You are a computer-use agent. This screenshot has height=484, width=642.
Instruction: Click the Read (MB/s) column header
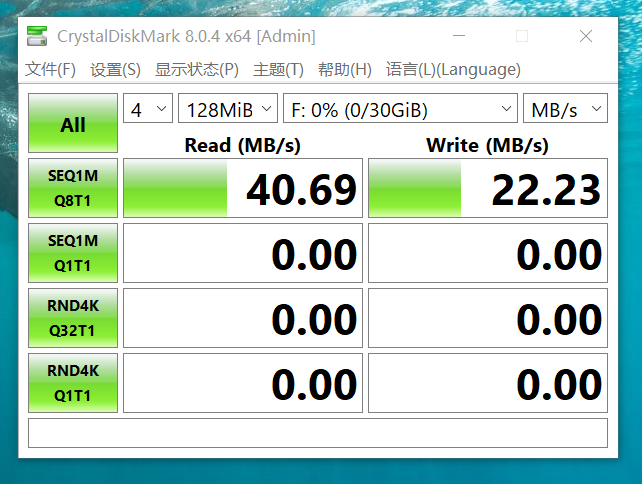tap(242, 145)
